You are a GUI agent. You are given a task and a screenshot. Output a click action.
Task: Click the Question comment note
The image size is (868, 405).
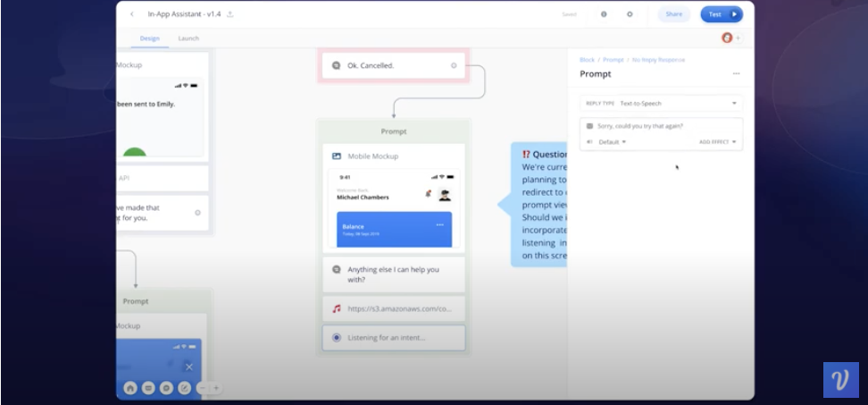[x=538, y=205]
